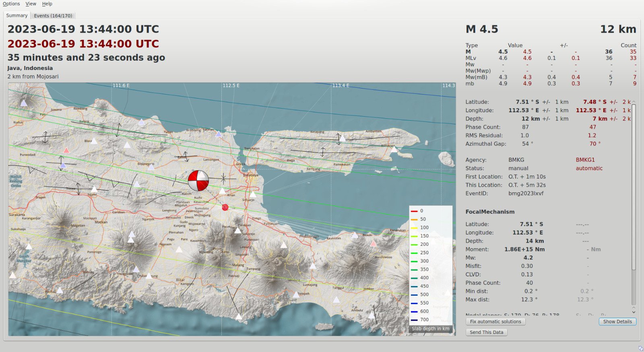Click the pink station triangle near Bondowoso
Screen dimensions: 644x352
(374, 243)
